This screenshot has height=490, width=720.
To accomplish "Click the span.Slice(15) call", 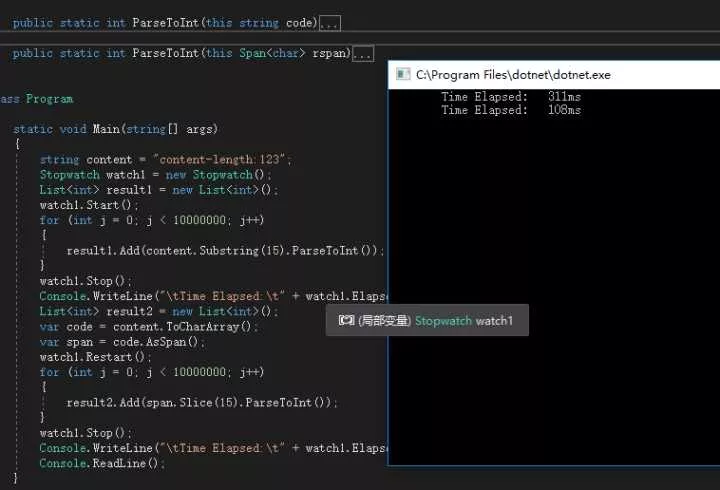I will point(192,403).
